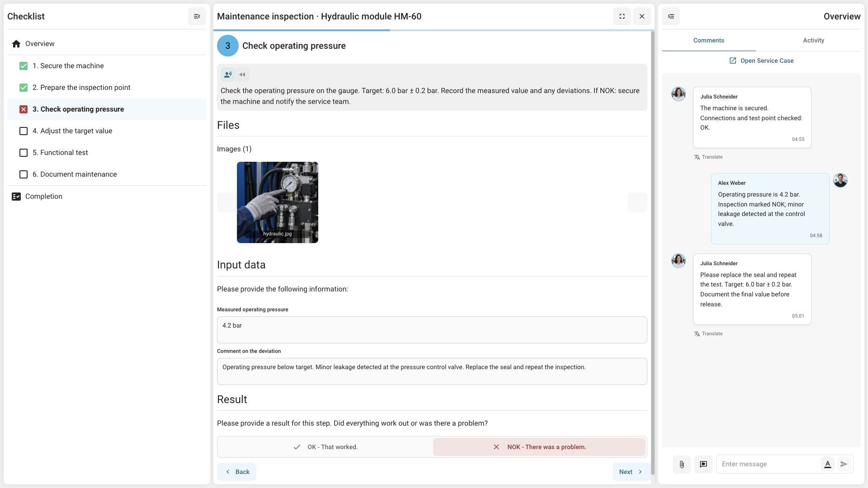Click the inspection step progress bar
This screenshot has width=868, height=488.
pyautogui.click(x=434, y=30)
